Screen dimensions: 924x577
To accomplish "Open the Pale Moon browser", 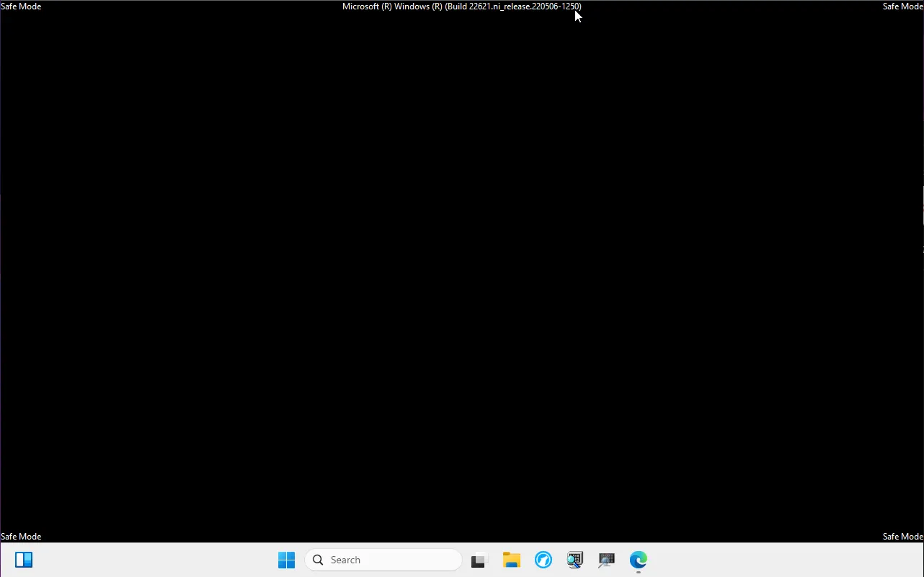I will [543, 560].
